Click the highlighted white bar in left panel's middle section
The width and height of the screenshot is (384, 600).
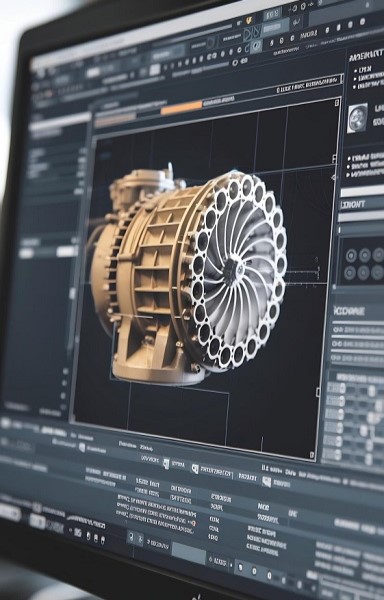coord(66,251)
